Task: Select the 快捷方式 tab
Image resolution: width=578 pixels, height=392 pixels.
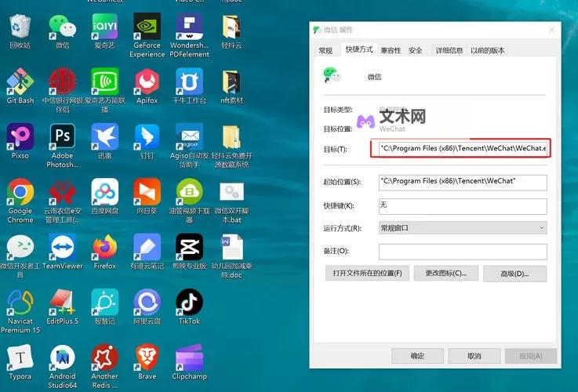Action: pos(359,49)
